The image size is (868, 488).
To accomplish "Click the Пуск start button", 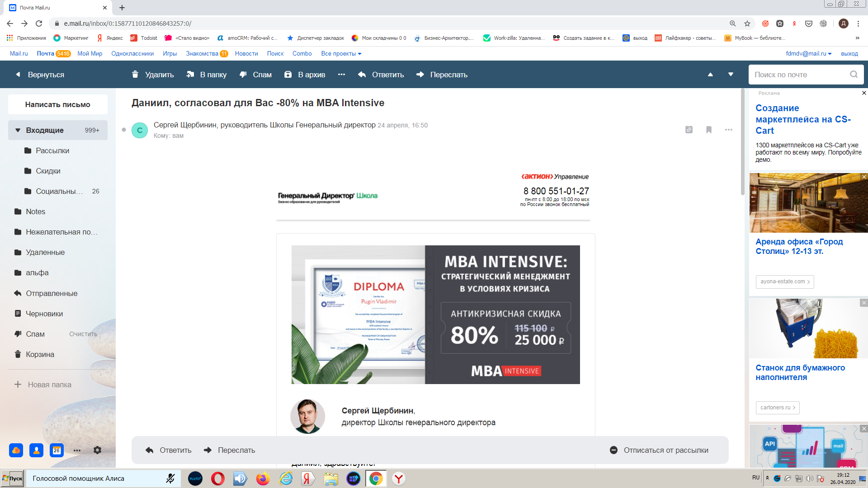I will tap(12, 479).
